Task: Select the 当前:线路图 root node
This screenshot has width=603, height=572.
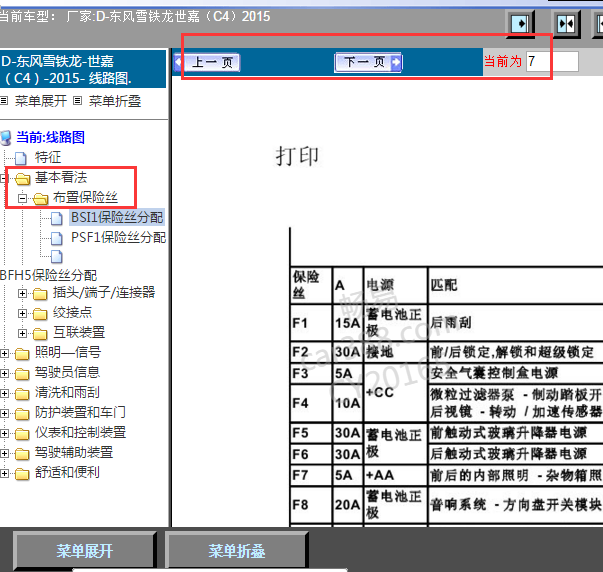Action: click(50, 137)
